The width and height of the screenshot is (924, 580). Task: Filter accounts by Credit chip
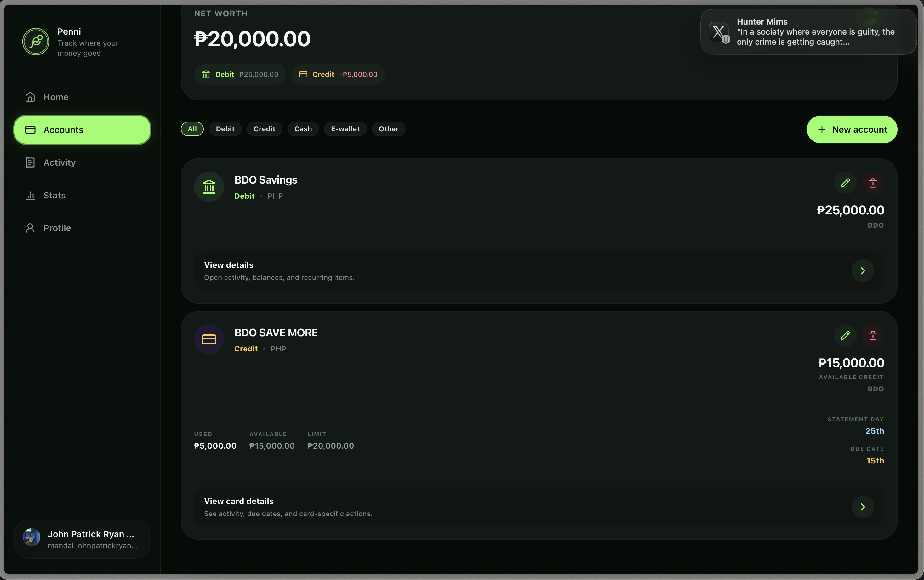264,129
